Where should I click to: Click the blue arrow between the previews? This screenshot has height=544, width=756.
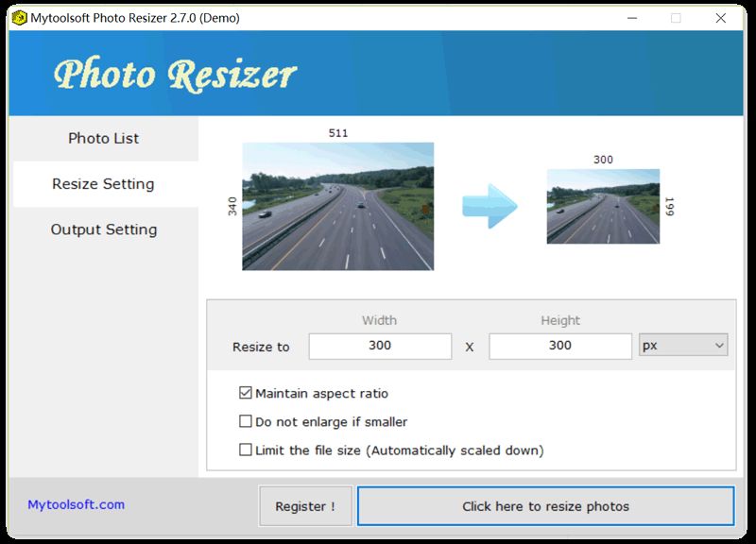[x=490, y=206]
